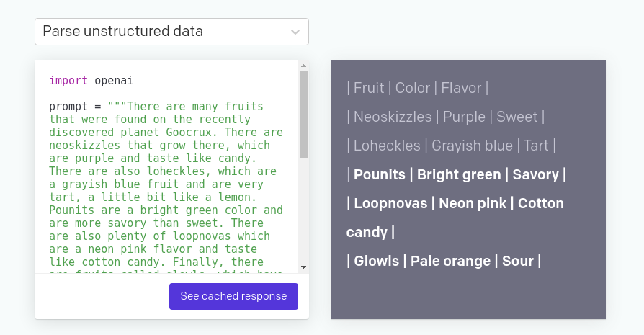
Task: Select the Loopnovas Neon pink row
Action: tap(455, 203)
